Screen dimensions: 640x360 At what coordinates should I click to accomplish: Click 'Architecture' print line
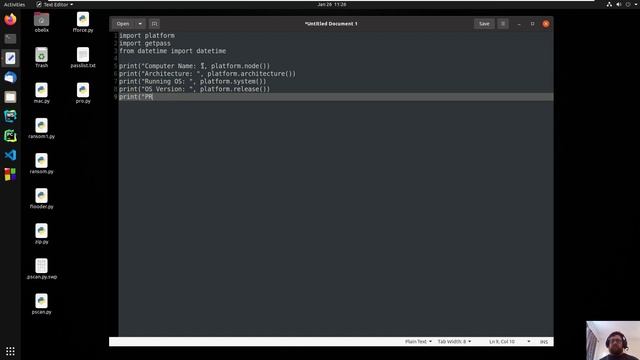click(207, 74)
